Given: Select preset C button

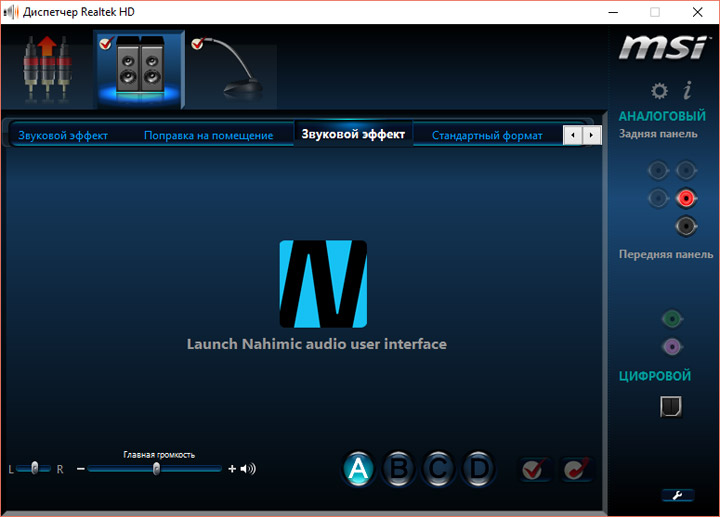Looking at the screenshot, I should click(438, 469).
